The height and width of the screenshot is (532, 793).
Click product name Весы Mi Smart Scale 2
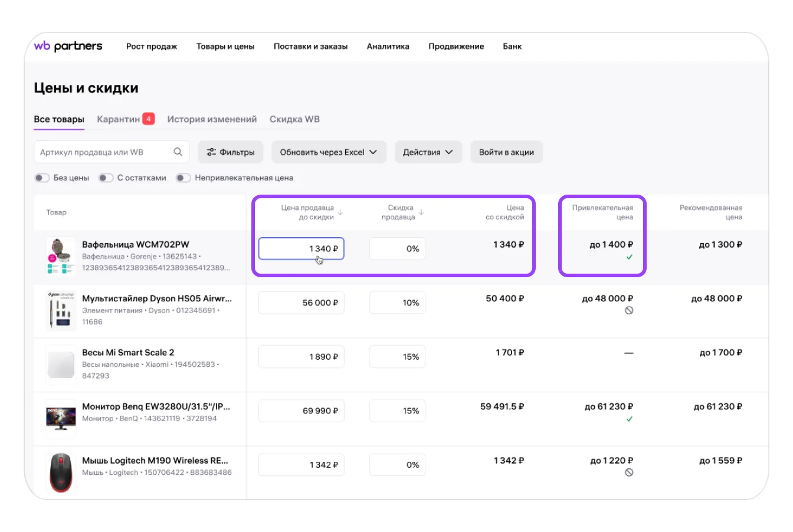pos(128,352)
